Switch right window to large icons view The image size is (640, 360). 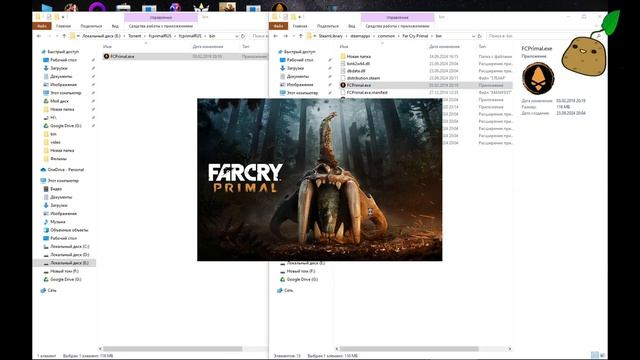(602, 355)
